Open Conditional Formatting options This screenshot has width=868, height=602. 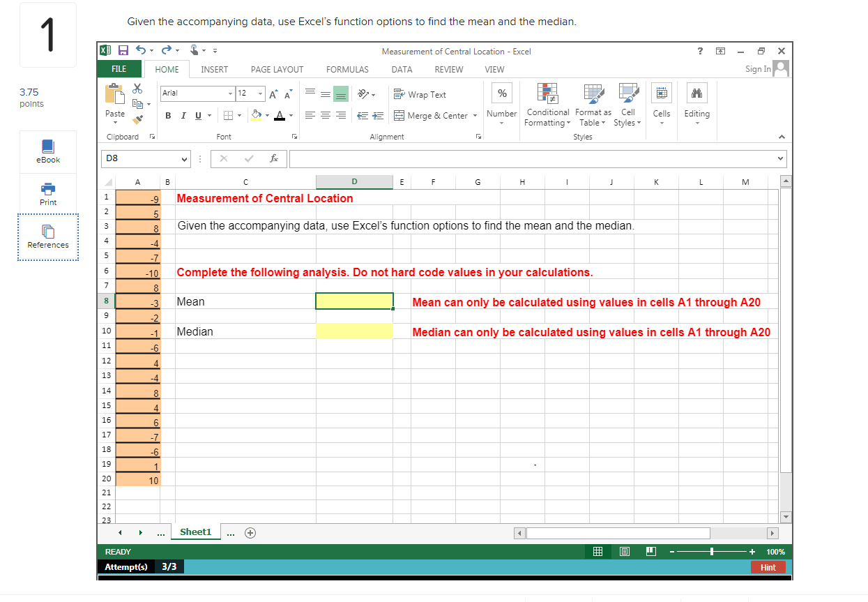click(x=547, y=105)
